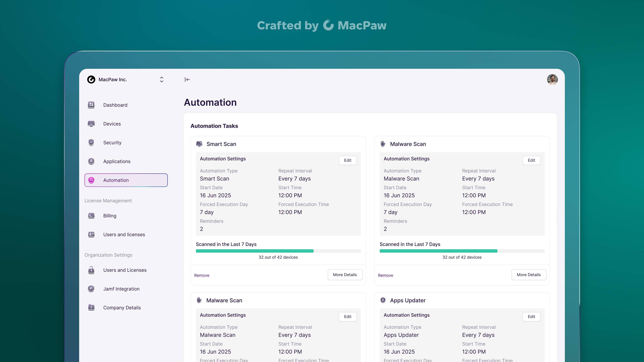The height and width of the screenshot is (362, 644).
Task: Collapse the sidebar with arrow icon
Action: (x=187, y=80)
